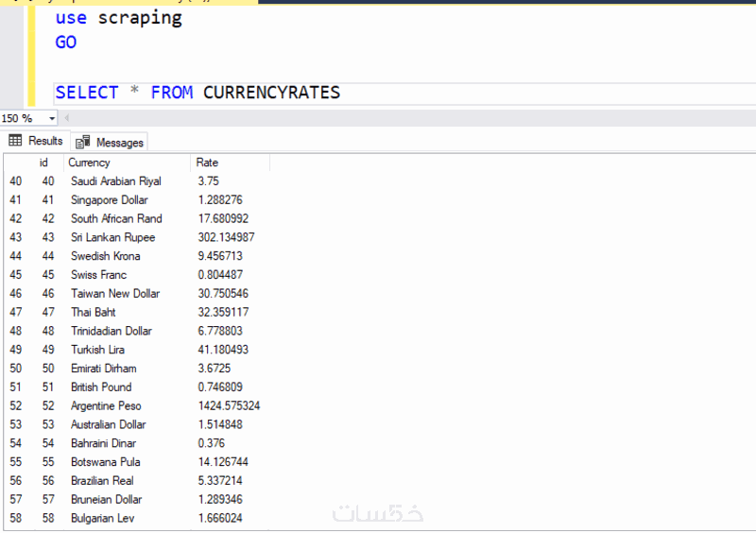
Task: Select the Brazilian Real cell
Action: tap(102, 481)
